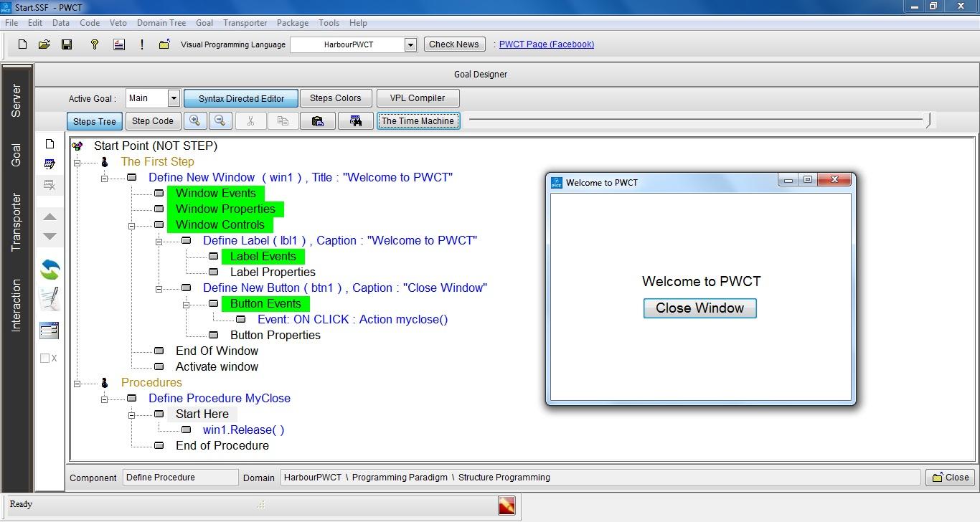Open the Domain Tree menu
980x522 pixels.
(161, 23)
